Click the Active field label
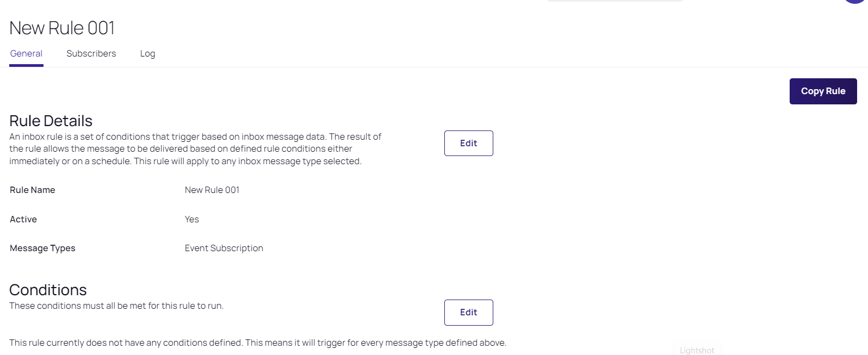The image size is (868, 355). [23, 220]
